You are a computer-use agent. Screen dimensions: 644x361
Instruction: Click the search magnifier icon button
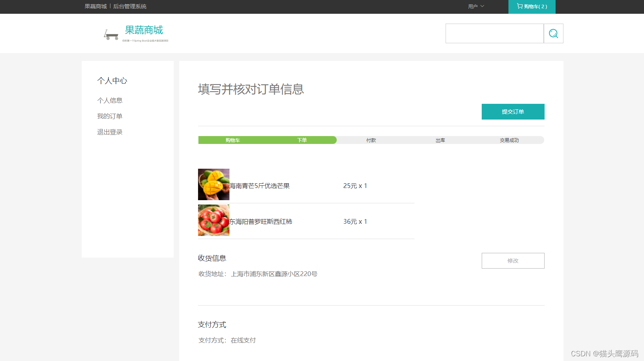point(553,33)
